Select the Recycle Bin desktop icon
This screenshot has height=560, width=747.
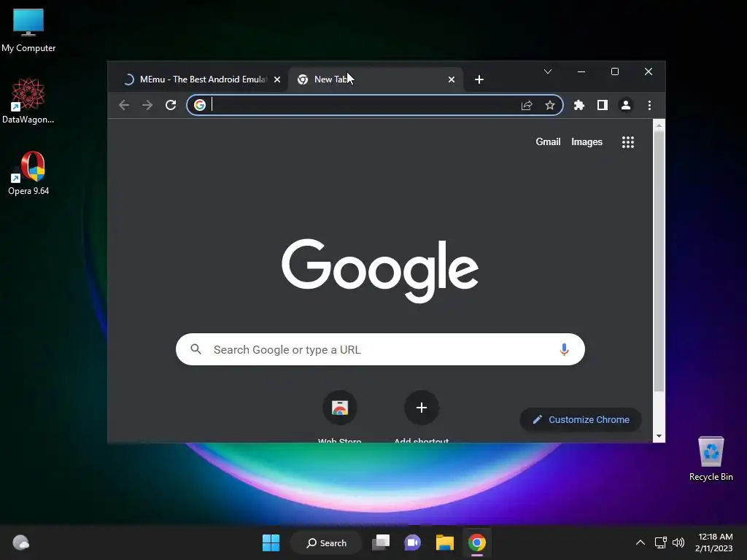click(x=711, y=459)
